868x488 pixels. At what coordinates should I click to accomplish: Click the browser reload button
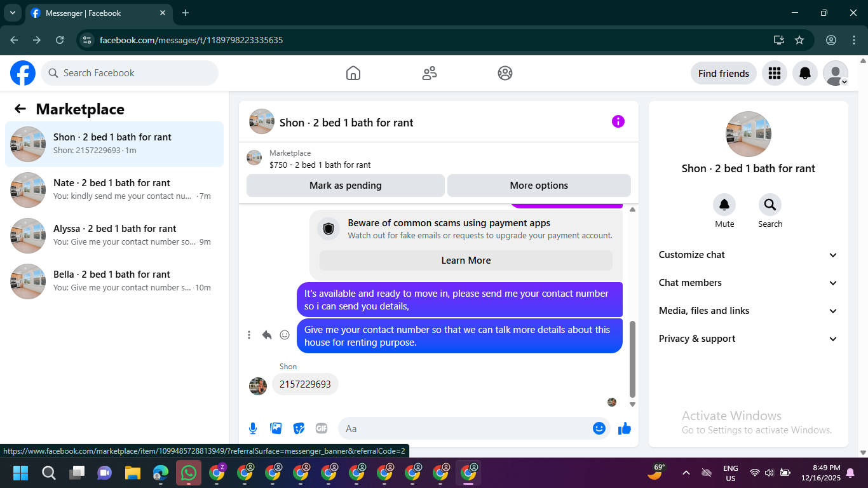(x=60, y=40)
